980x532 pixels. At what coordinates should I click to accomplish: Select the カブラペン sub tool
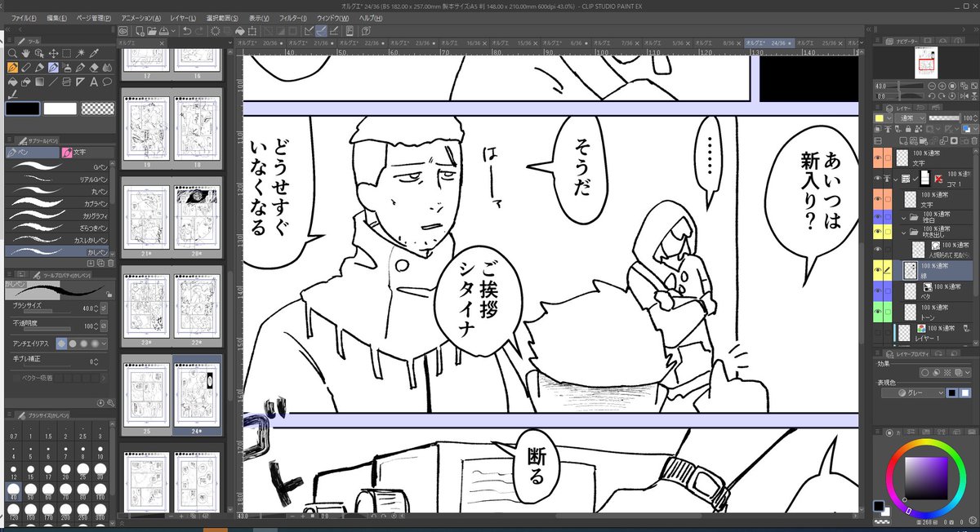click(57, 203)
